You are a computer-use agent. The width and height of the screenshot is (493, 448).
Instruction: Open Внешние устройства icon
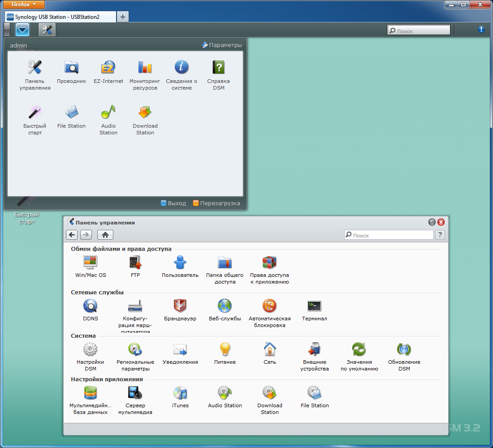(x=315, y=357)
